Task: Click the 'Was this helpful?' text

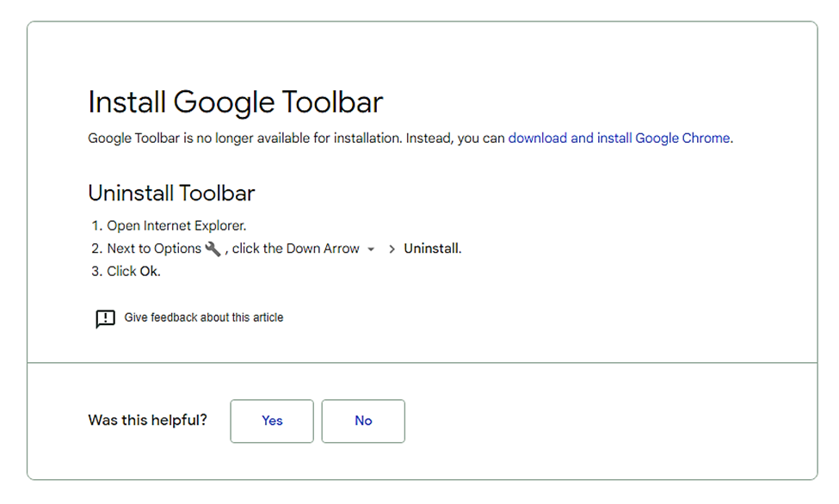Action: point(148,420)
